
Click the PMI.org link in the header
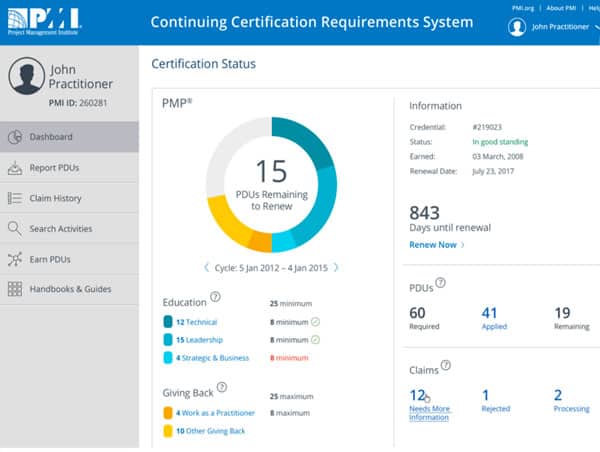coord(523,8)
